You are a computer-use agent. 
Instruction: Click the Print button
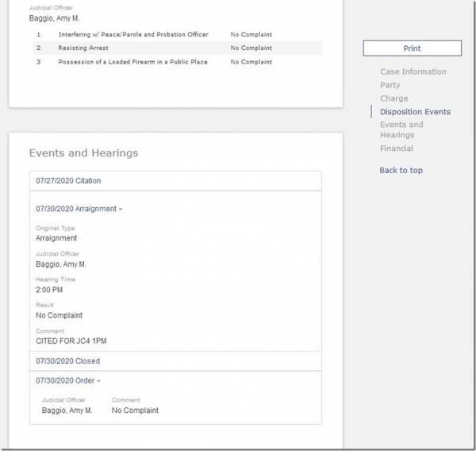pos(412,48)
